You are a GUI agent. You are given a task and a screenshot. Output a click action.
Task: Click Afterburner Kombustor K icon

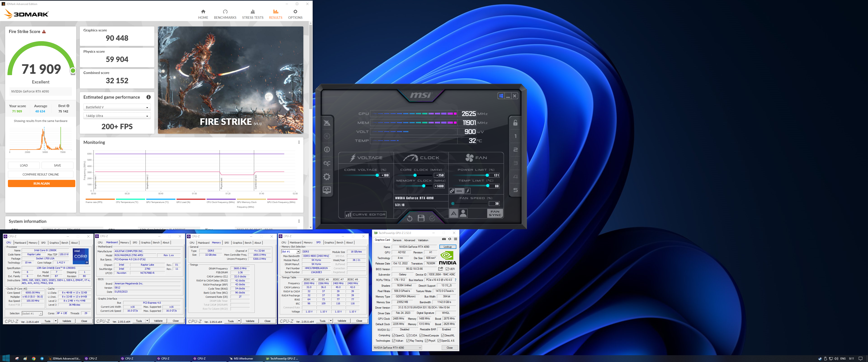[326, 136]
